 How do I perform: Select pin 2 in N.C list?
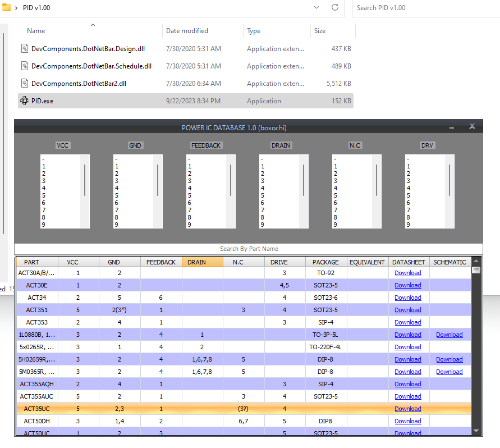click(x=336, y=173)
